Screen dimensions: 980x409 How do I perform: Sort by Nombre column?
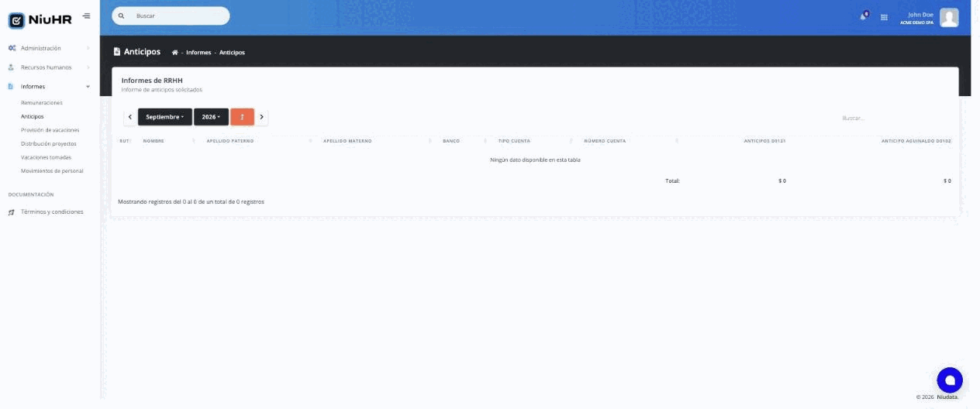(169, 141)
